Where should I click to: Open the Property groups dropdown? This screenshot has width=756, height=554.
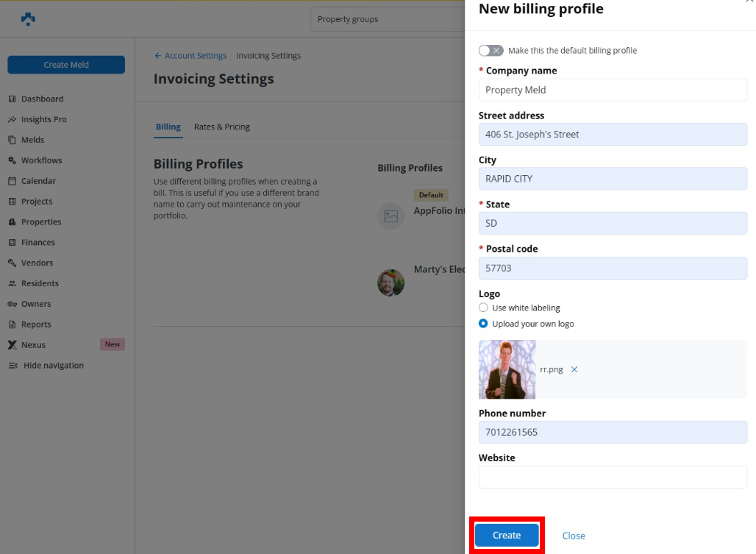click(x=388, y=19)
